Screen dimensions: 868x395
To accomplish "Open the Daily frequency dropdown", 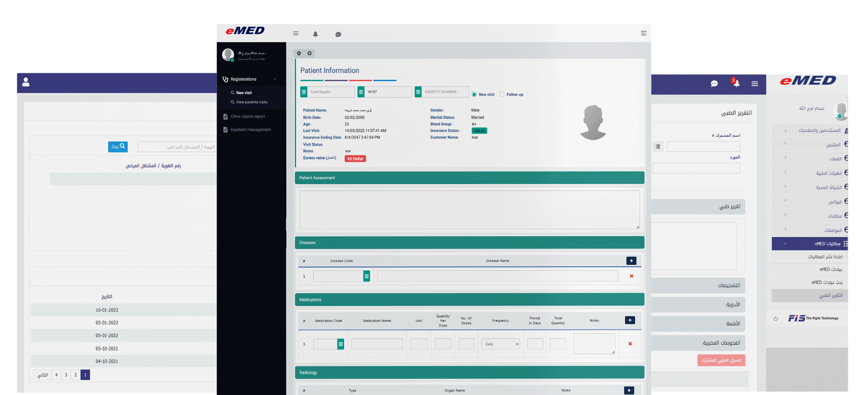I will (x=500, y=344).
